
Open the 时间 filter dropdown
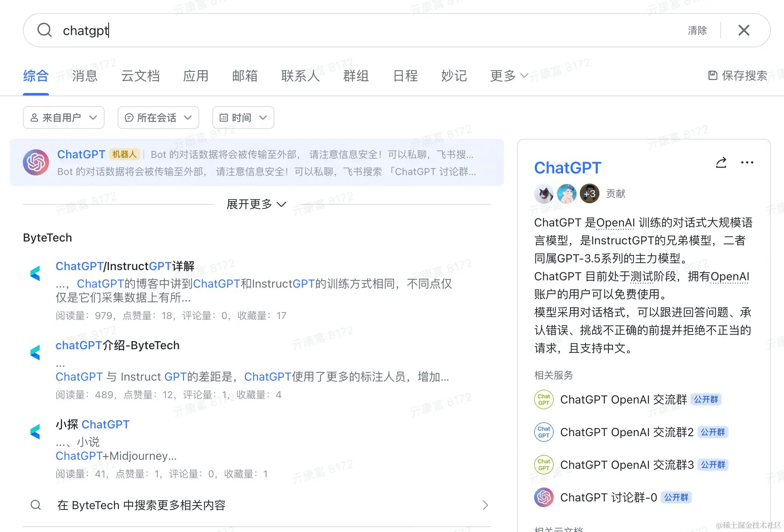click(x=243, y=118)
